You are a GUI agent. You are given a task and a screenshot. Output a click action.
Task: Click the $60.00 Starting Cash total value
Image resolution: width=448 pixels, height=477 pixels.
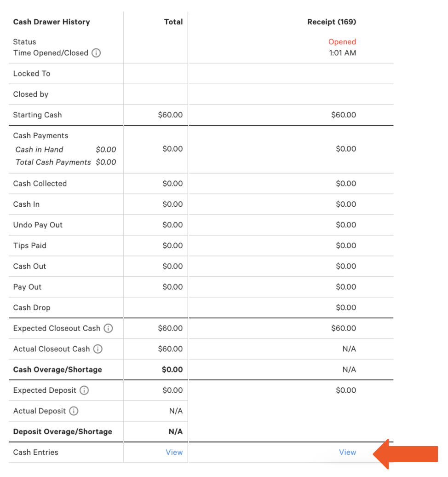click(x=170, y=115)
